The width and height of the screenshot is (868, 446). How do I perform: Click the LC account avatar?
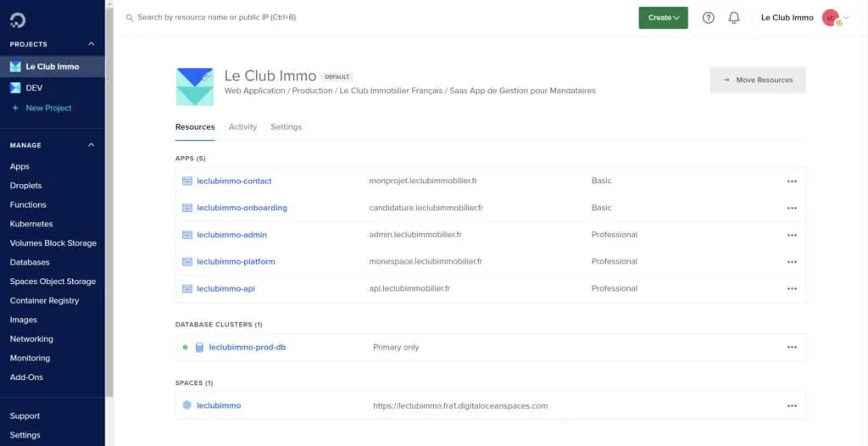tap(831, 18)
